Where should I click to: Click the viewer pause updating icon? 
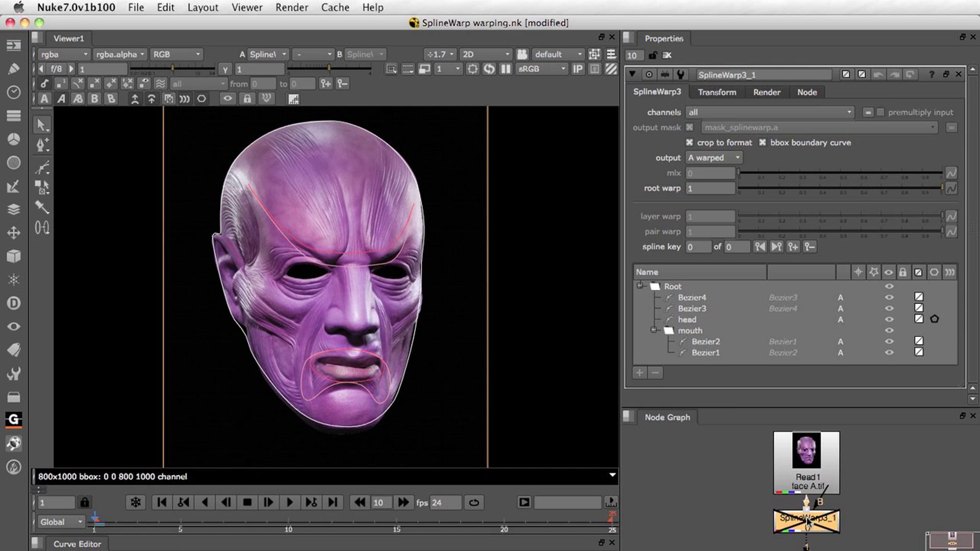pyautogui.click(x=506, y=69)
